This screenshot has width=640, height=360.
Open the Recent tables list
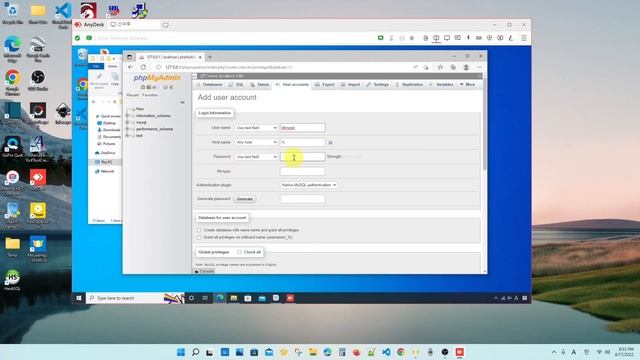pyautogui.click(x=133, y=95)
